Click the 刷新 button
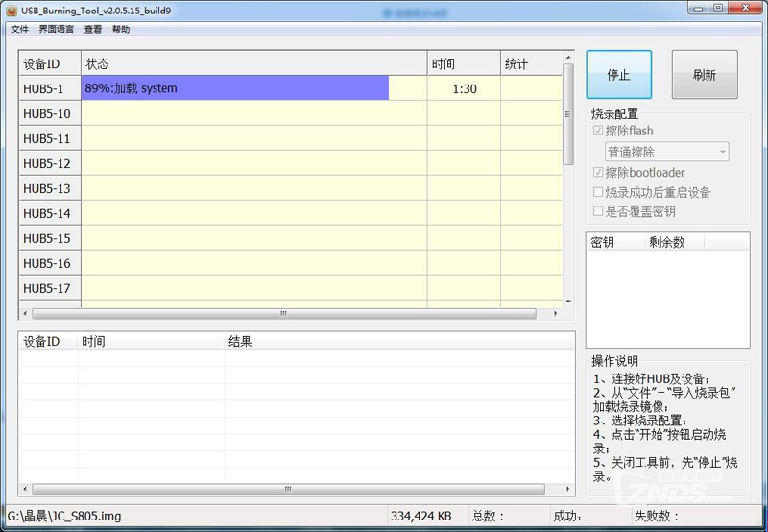The image size is (768, 532). pyautogui.click(x=705, y=75)
